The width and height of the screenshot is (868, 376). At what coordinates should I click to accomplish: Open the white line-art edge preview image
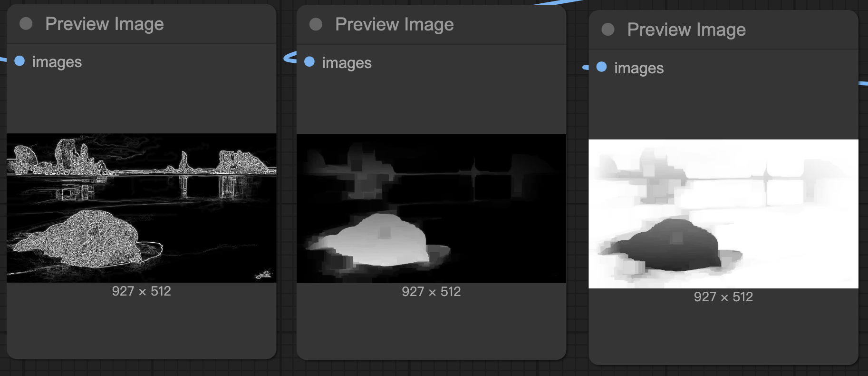(141, 208)
